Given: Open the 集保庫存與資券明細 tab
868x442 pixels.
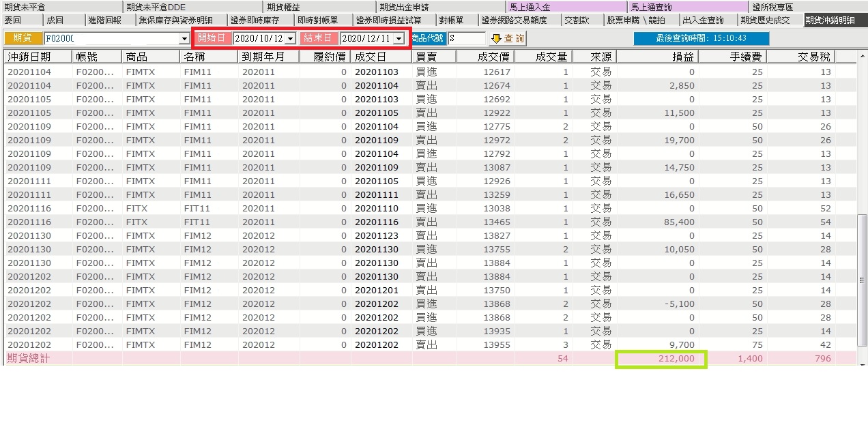Looking at the screenshot, I should pos(180,20).
